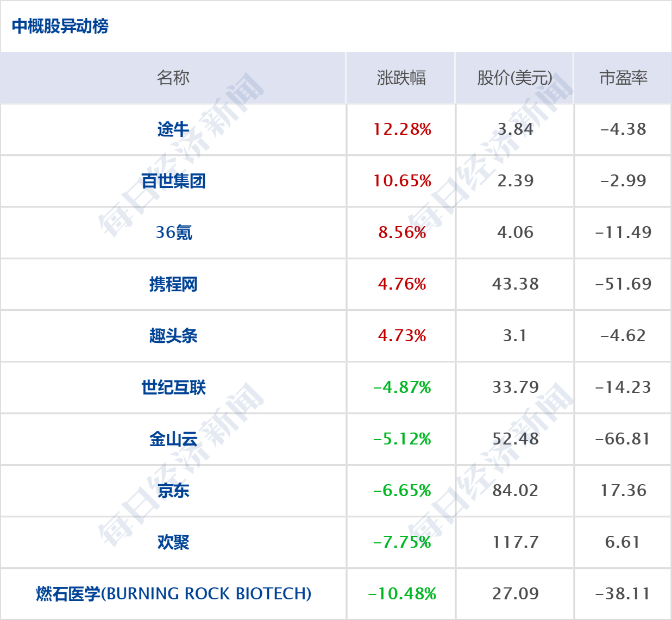Click the 股价(美元) column header
672x620 pixels.
(514, 78)
